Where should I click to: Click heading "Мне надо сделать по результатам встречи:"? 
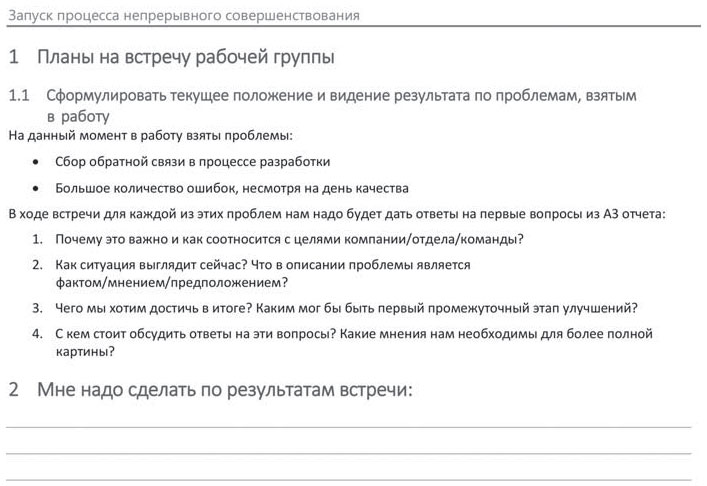[224, 390]
